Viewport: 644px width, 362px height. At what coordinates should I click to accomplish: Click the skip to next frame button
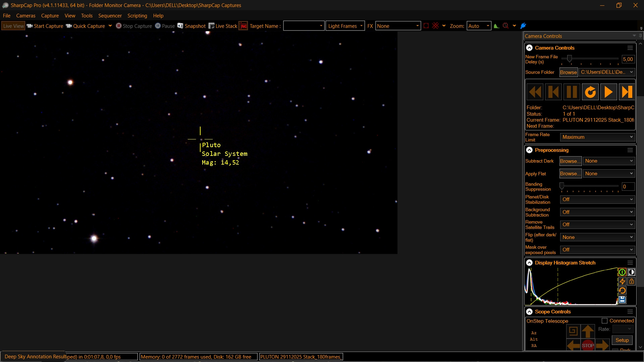(627, 92)
